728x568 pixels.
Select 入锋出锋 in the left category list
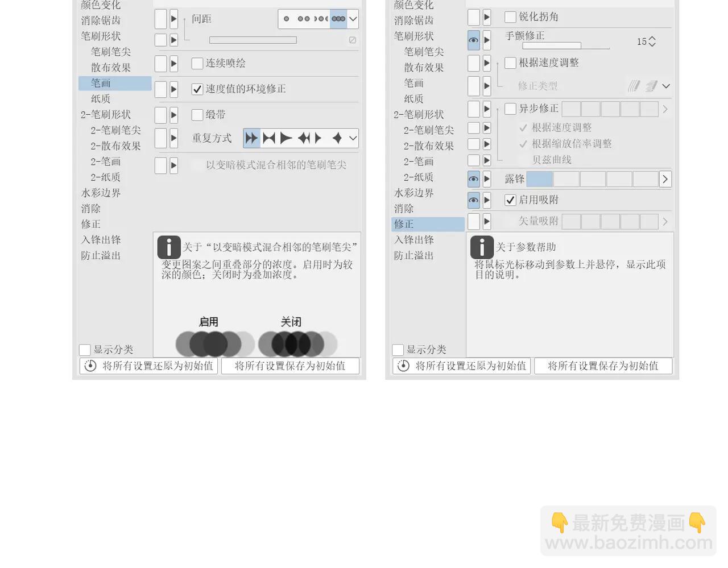tap(101, 240)
